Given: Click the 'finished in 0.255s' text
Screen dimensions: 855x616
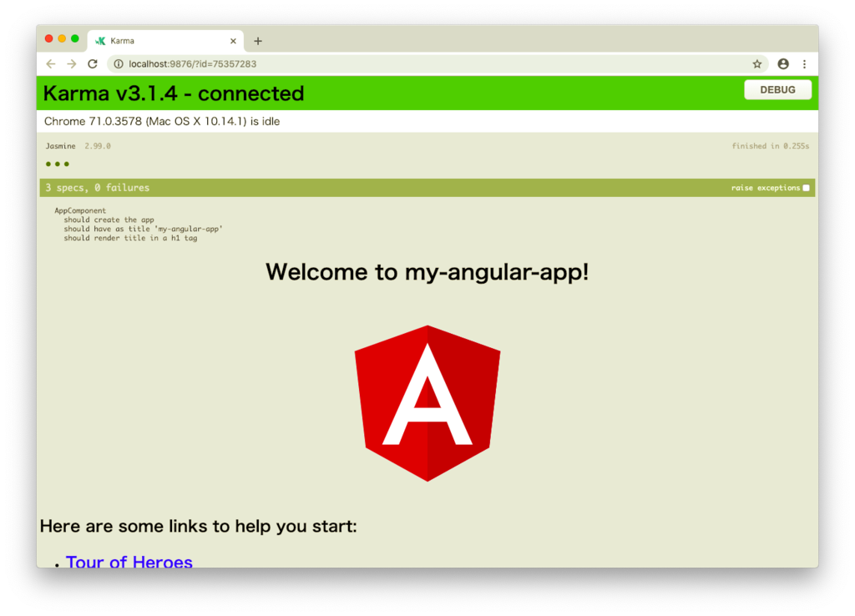Looking at the screenshot, I should (x=771, y=146).
